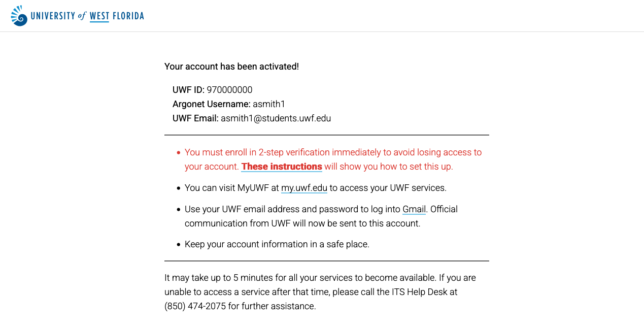Click the divider line above the 5 minutes note

point(327,261)
